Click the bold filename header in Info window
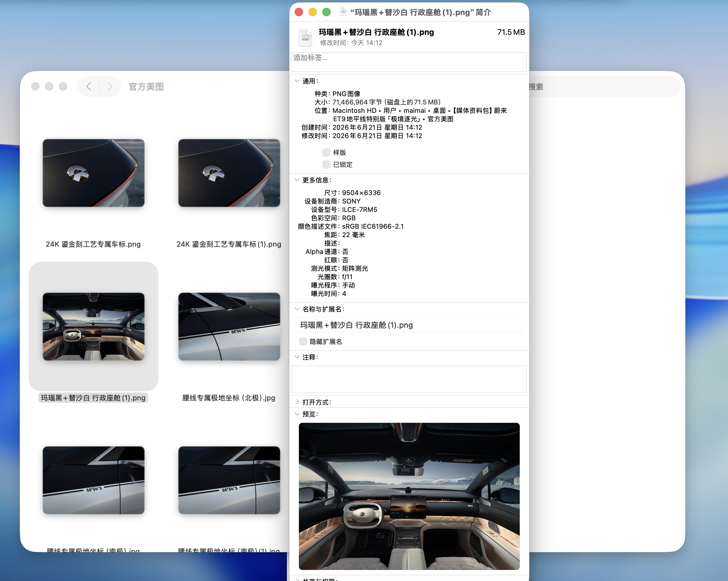Viewport: 728px width, 581px height. (377, 32)
